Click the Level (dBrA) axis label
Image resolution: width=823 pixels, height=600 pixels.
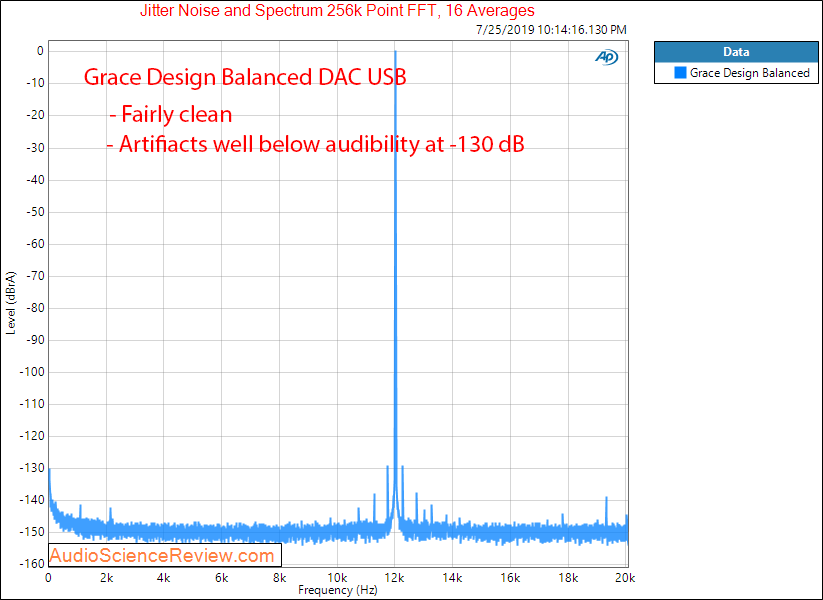coord(10,303)
